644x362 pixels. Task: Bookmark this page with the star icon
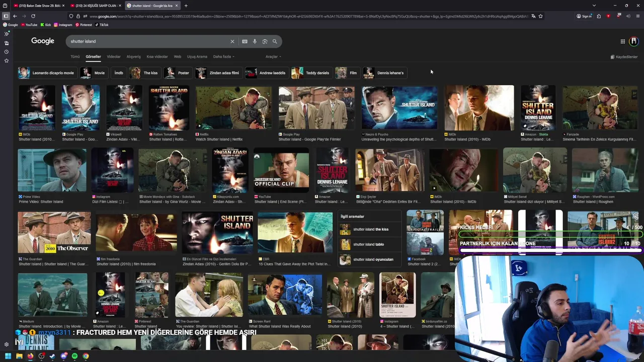click(x=541, y=16)
